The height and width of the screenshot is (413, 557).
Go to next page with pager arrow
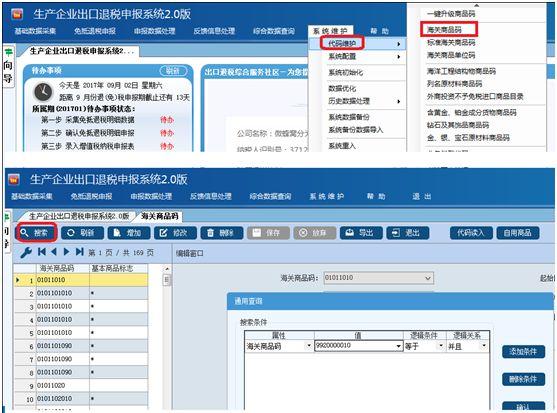pos(66,252)
